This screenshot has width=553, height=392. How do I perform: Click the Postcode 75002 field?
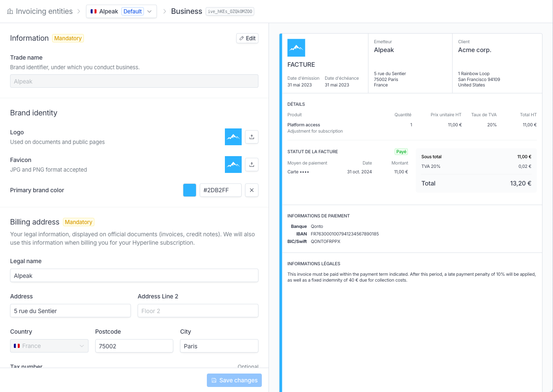click(134, 346)
